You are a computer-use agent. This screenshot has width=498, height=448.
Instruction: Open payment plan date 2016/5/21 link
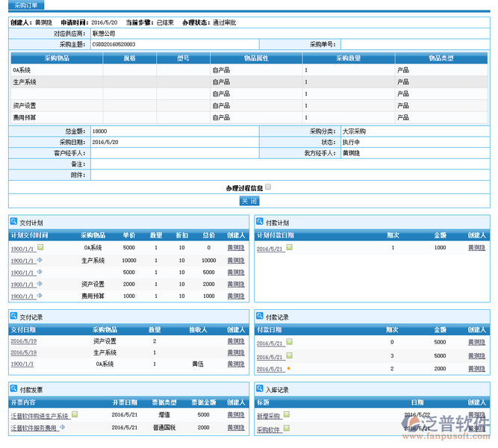pos(270,249)
